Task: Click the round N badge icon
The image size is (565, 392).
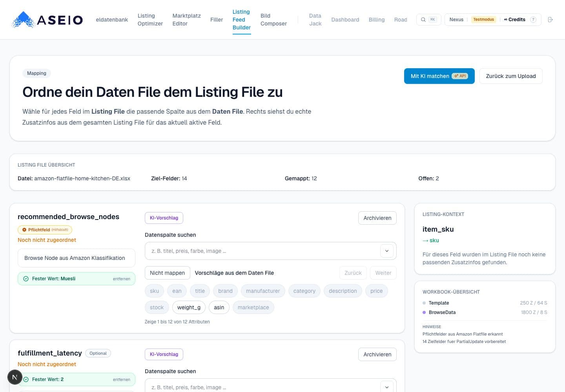Action: tap(15, 377)
